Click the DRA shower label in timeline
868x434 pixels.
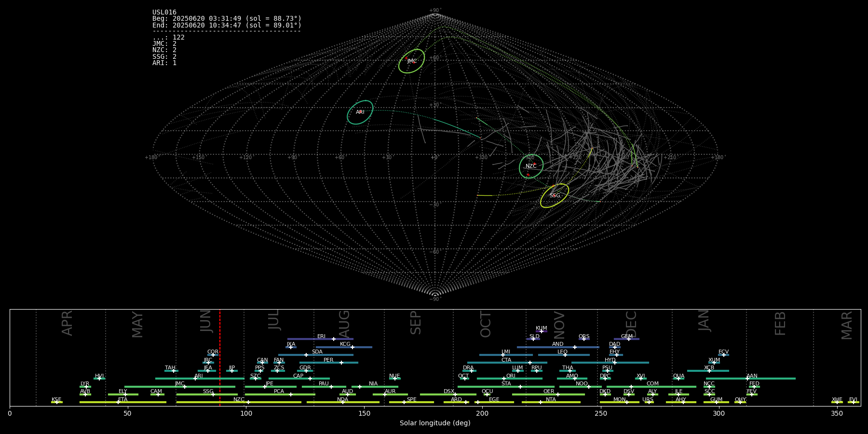point(468,368)
